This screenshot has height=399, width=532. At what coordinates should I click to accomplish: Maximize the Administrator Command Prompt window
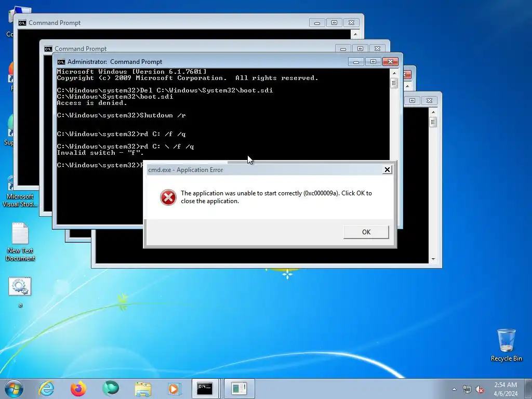[x=373, y=62]
